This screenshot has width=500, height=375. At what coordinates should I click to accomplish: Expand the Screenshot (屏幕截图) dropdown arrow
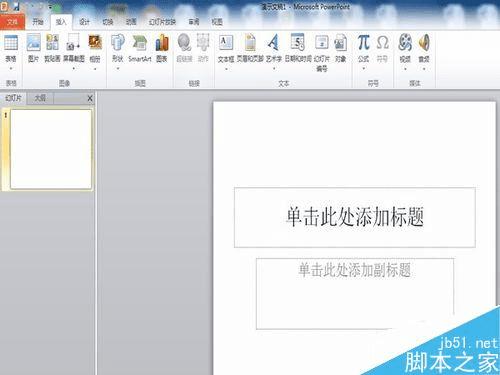(74, 68)
